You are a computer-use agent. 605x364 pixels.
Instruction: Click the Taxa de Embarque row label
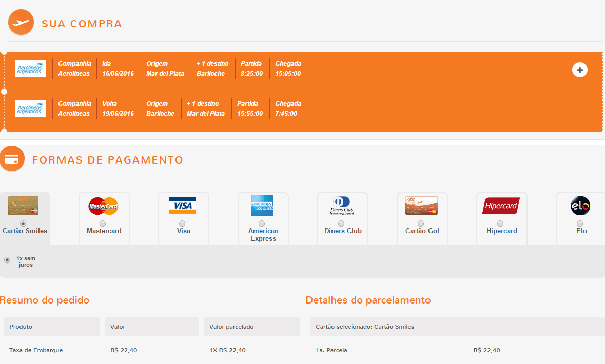click(x=36, y=350)
